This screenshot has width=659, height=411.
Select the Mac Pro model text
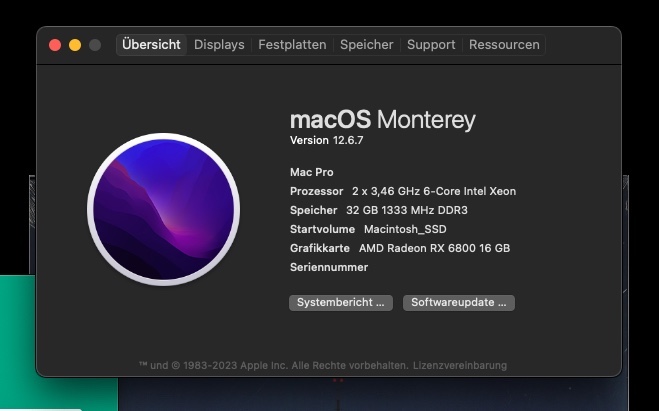click(x=311, y=172)
